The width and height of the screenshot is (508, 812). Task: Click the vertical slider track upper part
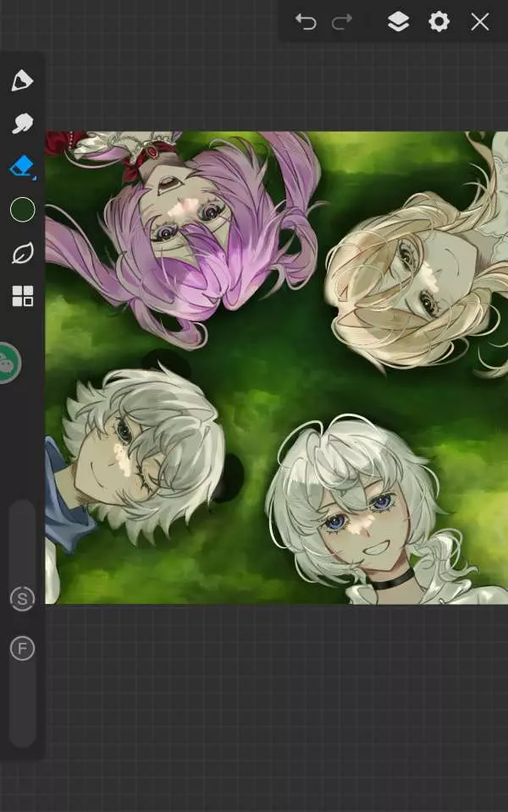click(22, 533)
